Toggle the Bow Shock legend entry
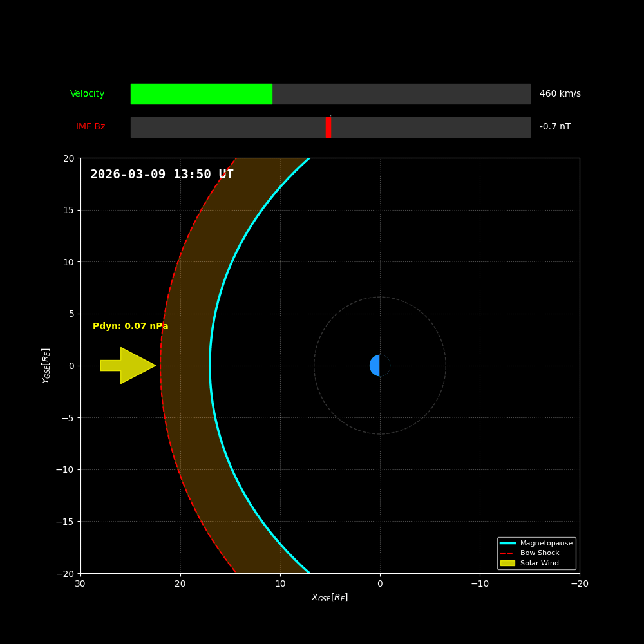The image size is (644, 644). click(x=539, y=553)
